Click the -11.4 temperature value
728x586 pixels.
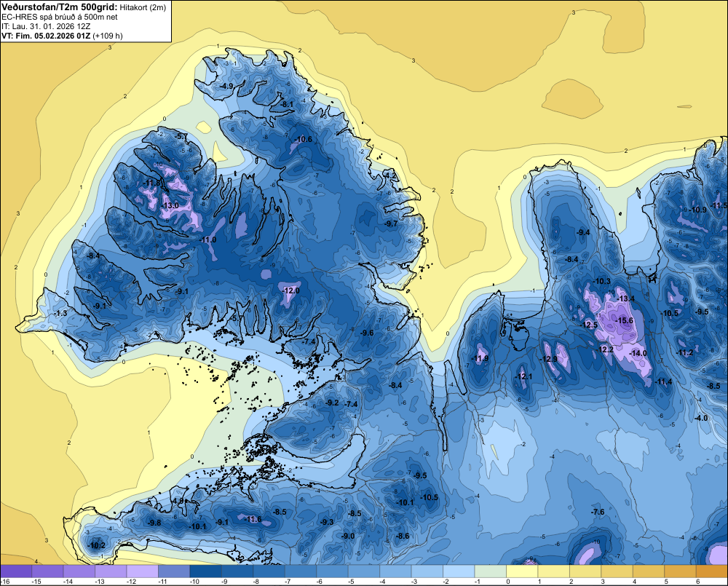pos(663,381)
